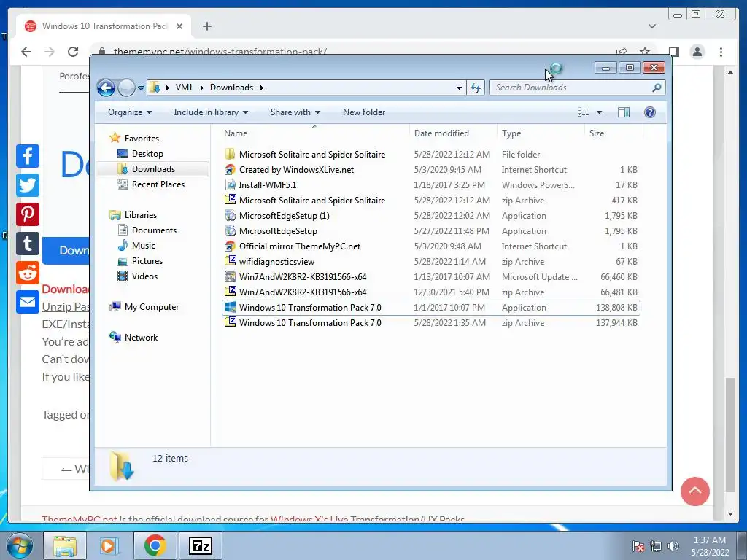Share page on Twitter sidebar icon
The image size is (747, 560).
[28, 184]
